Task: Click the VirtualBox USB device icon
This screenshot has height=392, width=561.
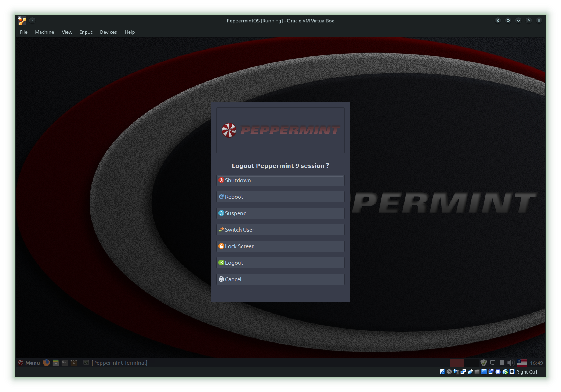Action: [x=470, y=372]
